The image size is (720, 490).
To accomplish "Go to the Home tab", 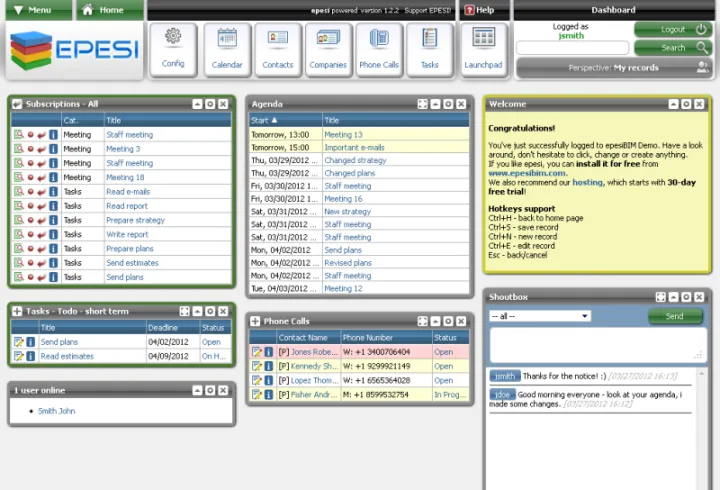I will [x=109, y=10].
